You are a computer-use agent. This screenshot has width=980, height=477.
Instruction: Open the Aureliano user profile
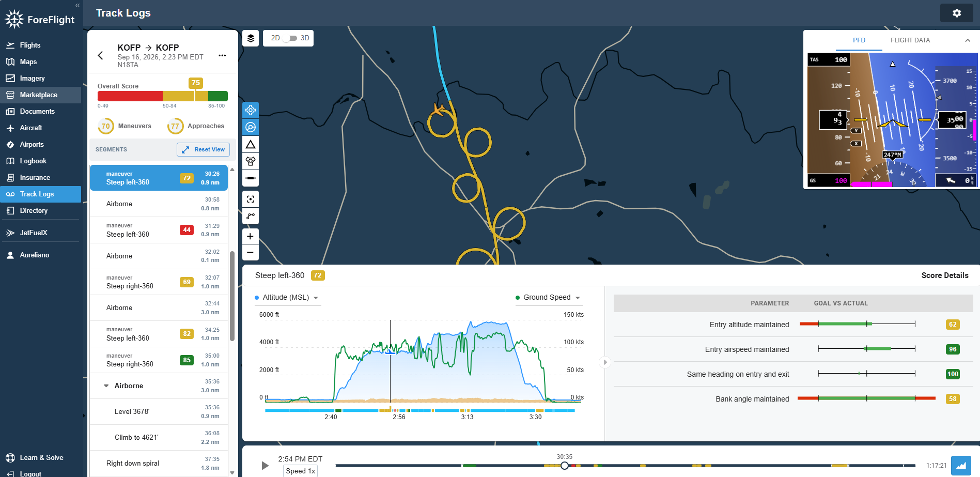tap(40, 255)
